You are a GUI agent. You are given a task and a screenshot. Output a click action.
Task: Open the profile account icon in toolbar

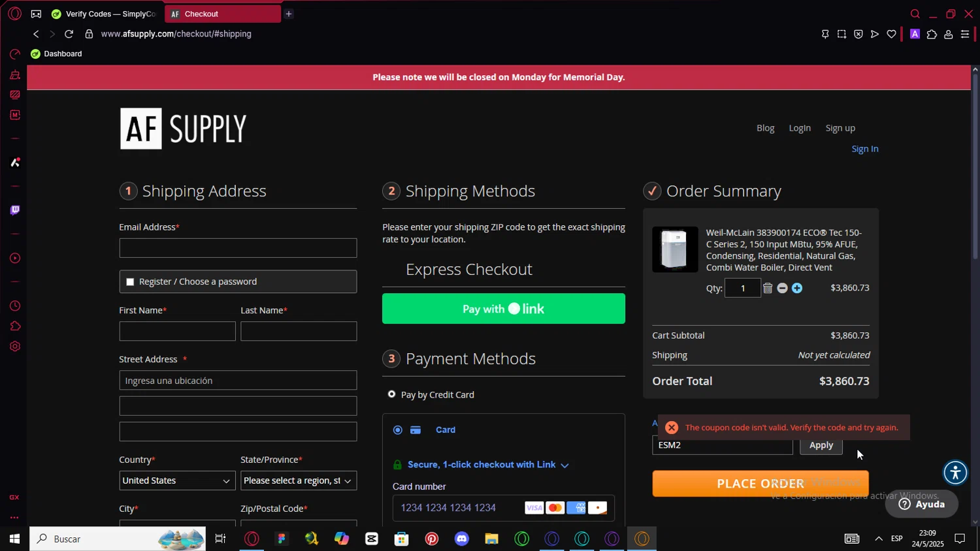click(x=949, y=35)
